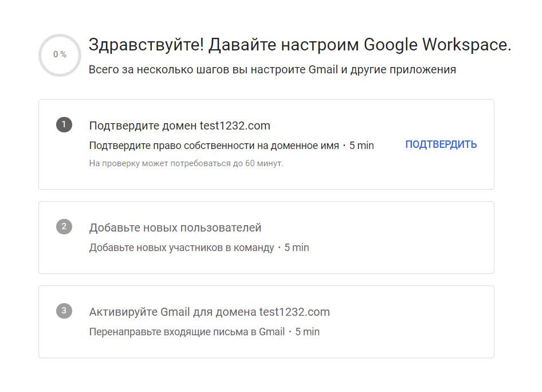
Task: Select step 2 number badge
Action: (x=64, y=226)
